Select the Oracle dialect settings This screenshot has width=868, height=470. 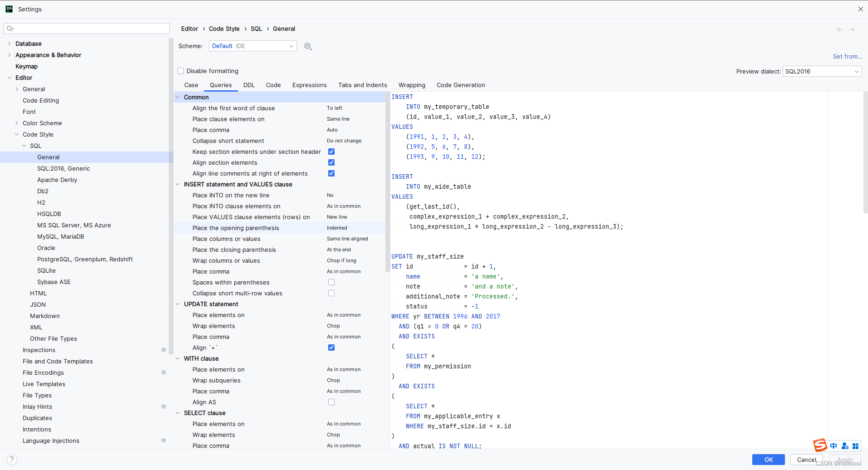pyautogui.click(x=46, y=248)
